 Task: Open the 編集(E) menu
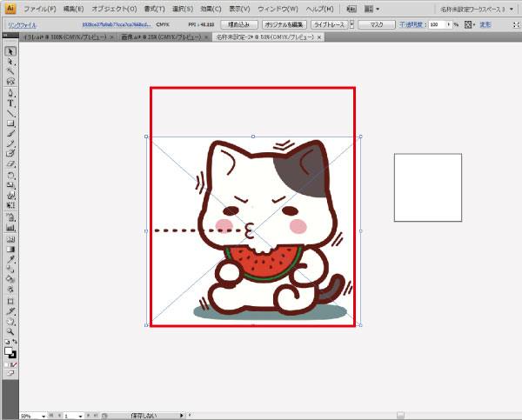coord(73,9)
